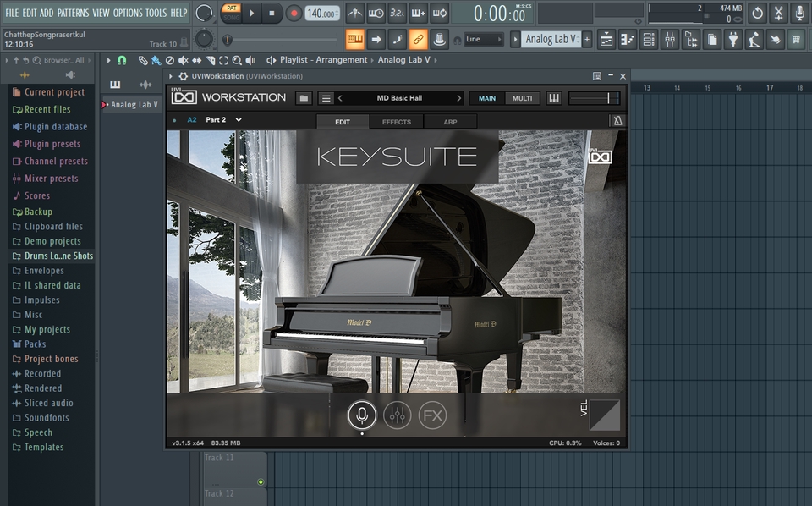Expand Drums Lo..ne Shots folder in Browser
Screen dimensions: 812x506
[x=52, y=256]
